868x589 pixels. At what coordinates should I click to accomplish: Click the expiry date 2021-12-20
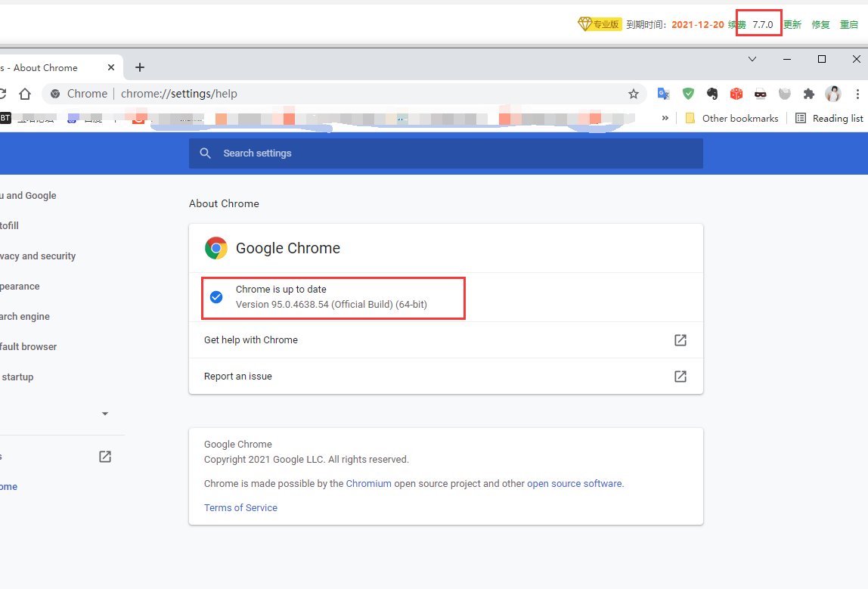pyautogui.click(x=697, y=25)
